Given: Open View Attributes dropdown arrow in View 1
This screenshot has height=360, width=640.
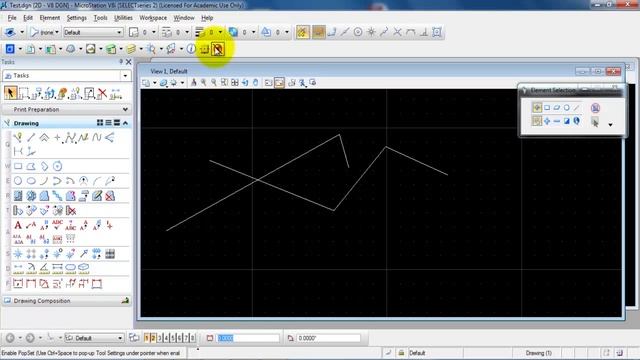Looking at the screenshot, I should pos(155,83).
